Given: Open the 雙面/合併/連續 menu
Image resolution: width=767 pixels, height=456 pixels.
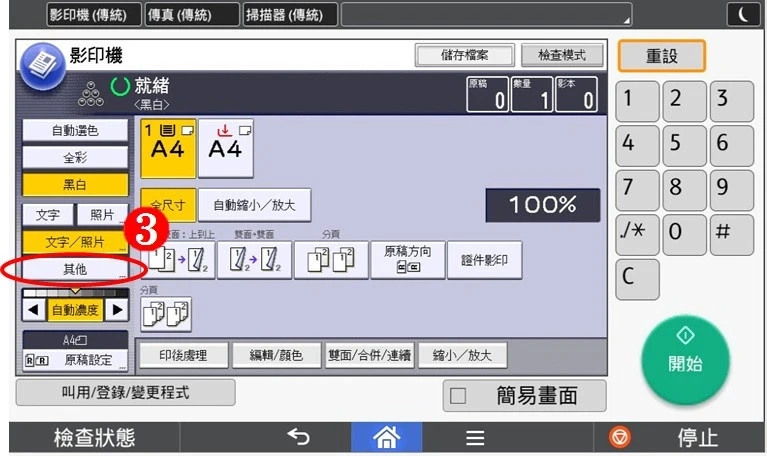Looking at the screenshot, I should pos(369,355).
